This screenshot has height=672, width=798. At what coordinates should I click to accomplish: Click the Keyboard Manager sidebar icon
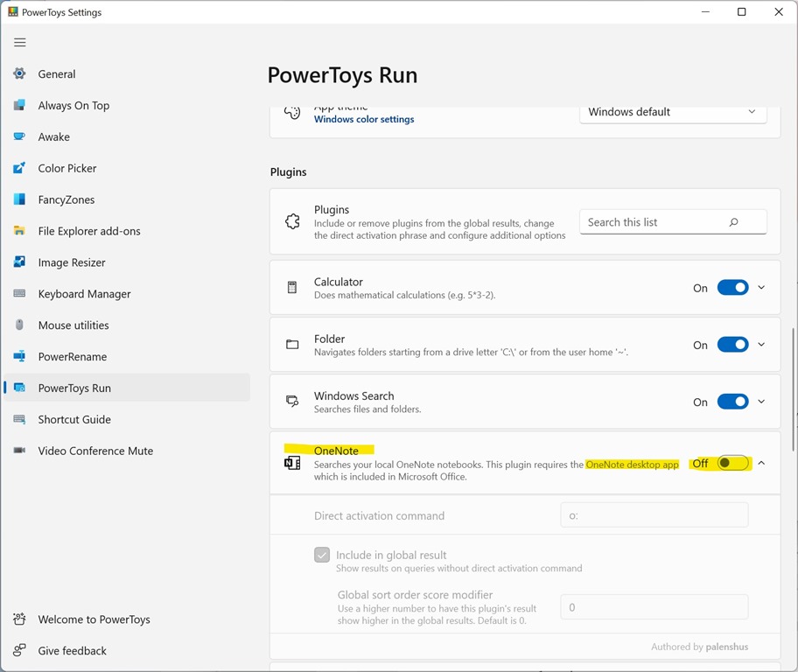click(x=19, y=294)
